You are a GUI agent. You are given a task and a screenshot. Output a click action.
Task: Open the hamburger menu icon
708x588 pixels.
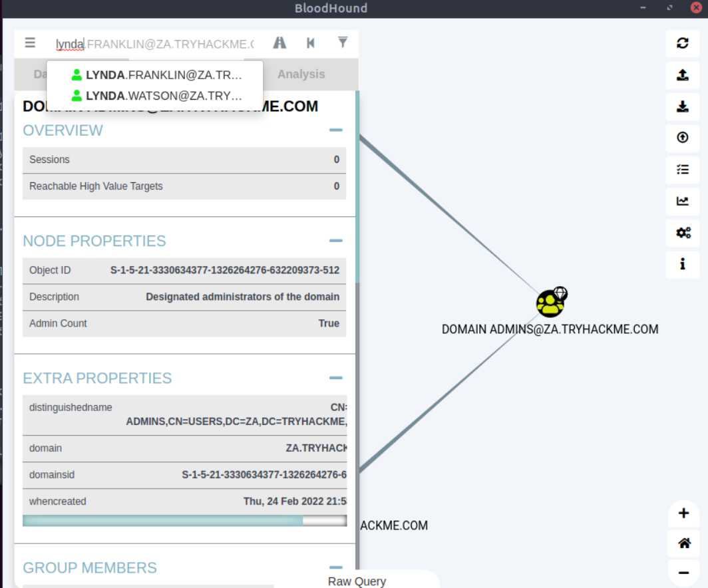30,43
